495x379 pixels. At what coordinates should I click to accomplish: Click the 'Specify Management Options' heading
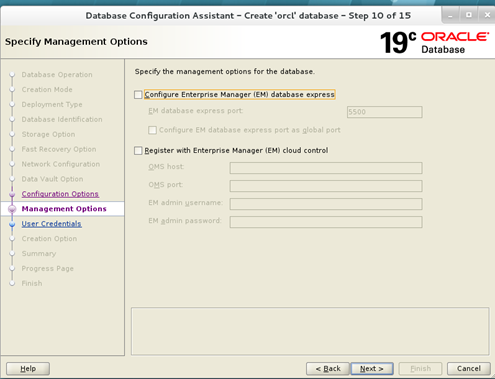[x=76, y=42]
